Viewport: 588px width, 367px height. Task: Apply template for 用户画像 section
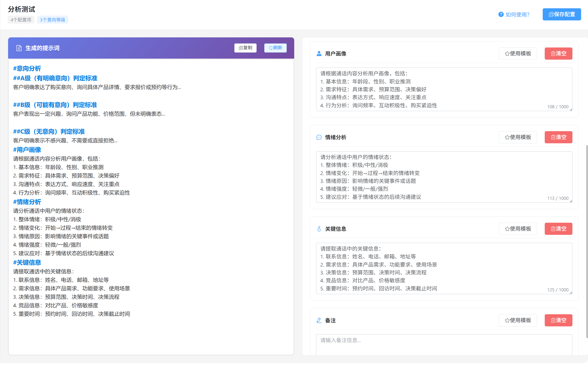(518, 54)
